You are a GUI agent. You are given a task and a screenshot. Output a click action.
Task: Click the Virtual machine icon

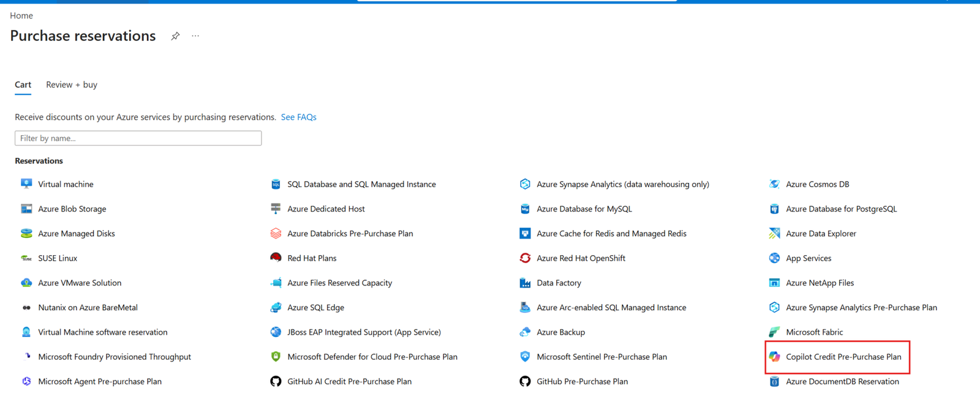[x=26, y=184]
